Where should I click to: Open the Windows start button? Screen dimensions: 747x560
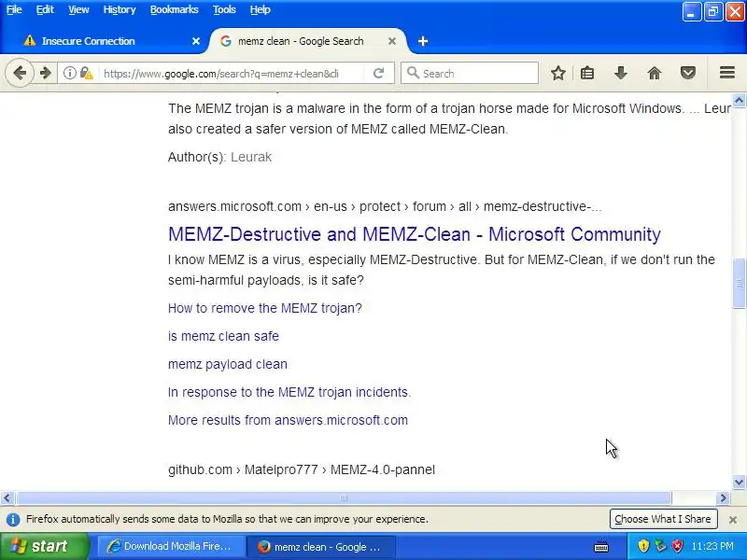coord(43,546)
